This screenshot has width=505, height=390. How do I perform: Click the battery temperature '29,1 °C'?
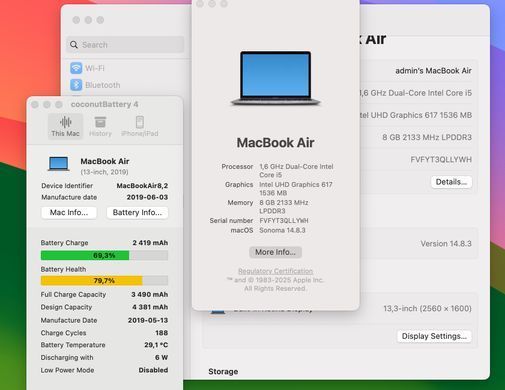coord(156,345)
